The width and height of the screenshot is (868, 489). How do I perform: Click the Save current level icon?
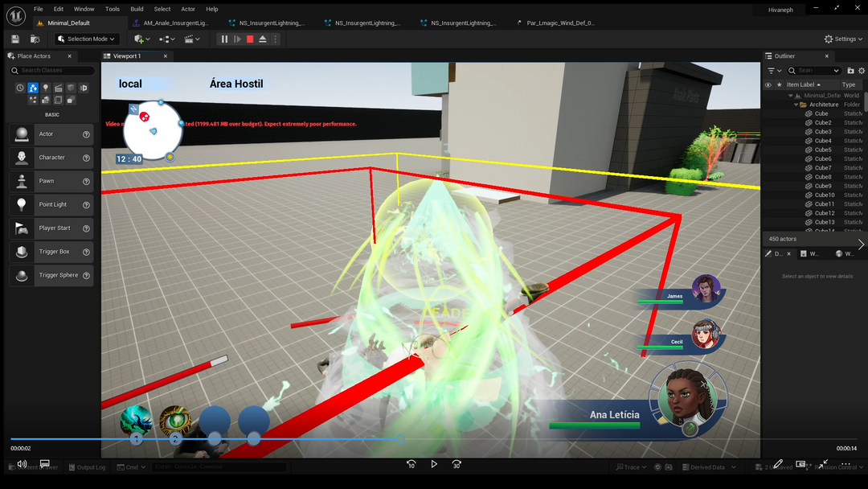[x=15, y=39]
